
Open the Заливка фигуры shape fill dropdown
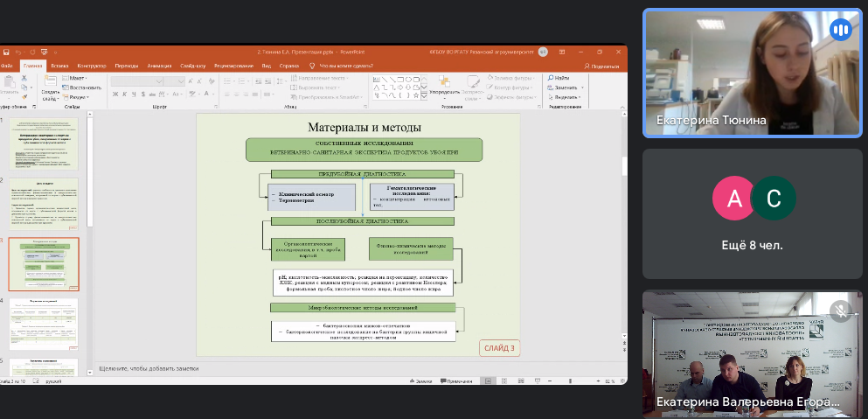(510, 78)
